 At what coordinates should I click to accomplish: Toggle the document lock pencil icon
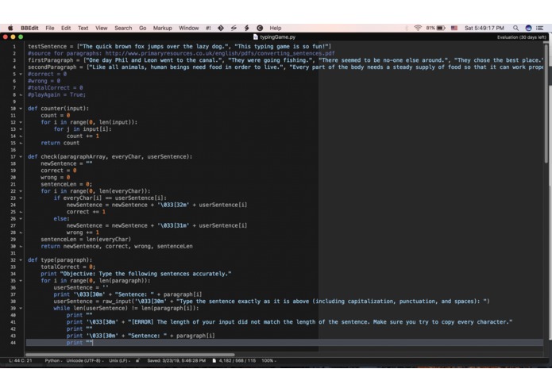tap(137, 360)
